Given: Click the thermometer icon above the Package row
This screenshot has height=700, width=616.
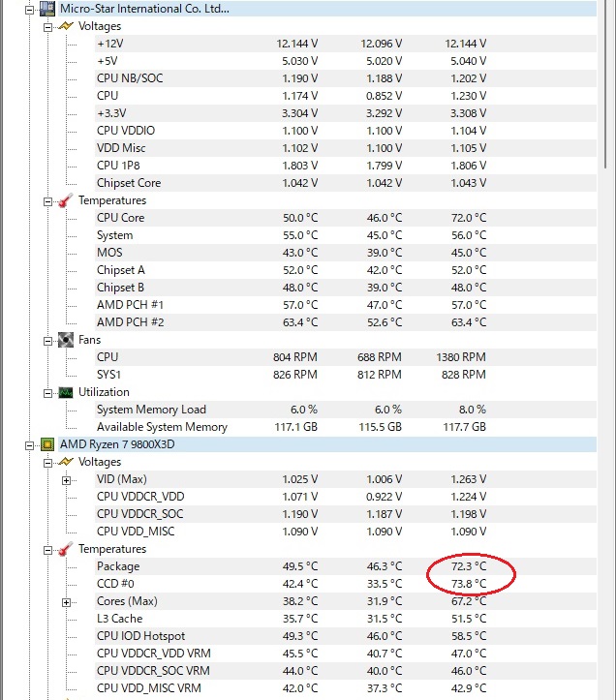Looking at the screenshot, I should 66,549.
